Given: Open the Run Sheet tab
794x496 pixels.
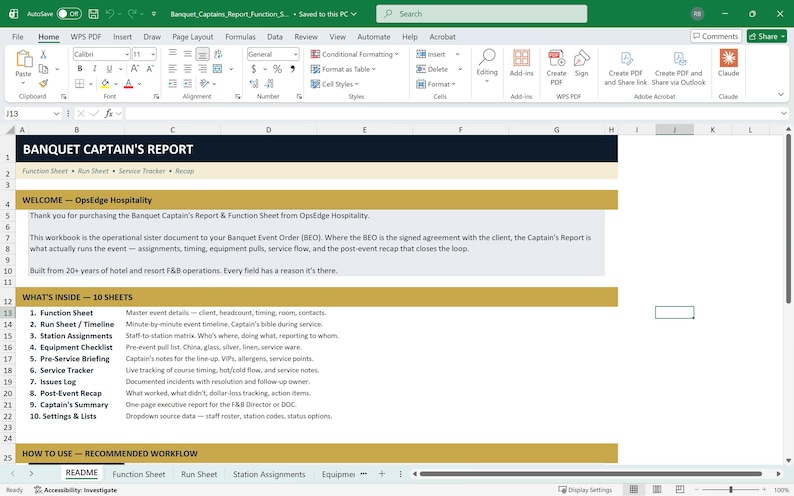Looking at the screenshot, I should click(199, 474).
